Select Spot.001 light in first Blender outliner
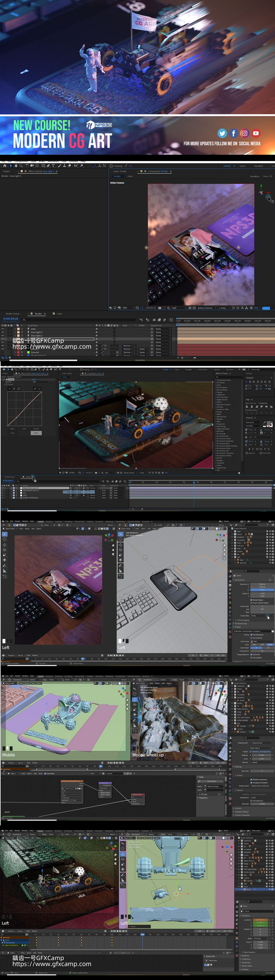 [x=243, y=563]
